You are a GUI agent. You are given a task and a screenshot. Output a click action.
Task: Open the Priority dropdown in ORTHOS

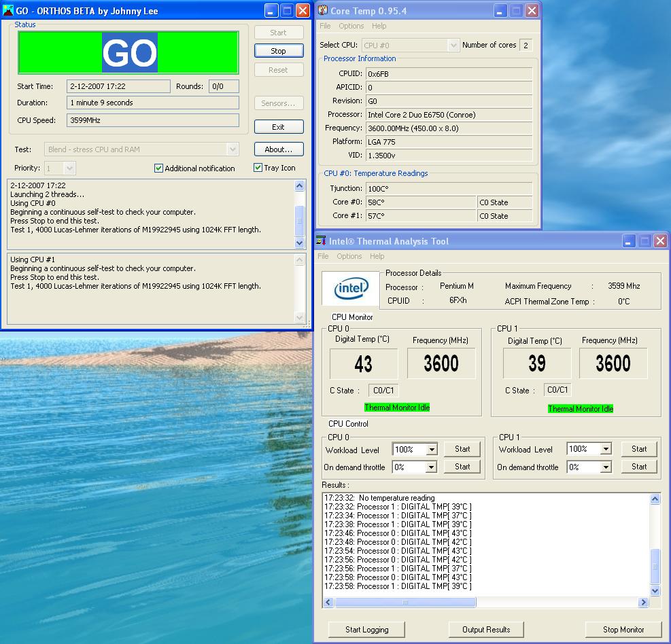coord(70,168)
